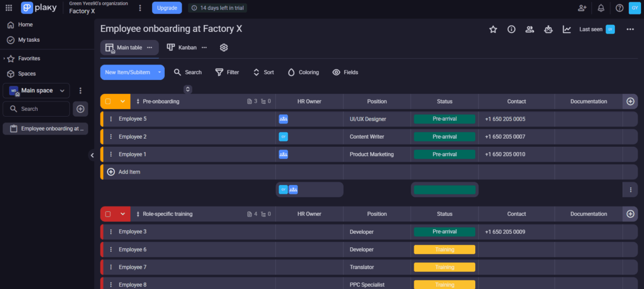This screenshot has width=644, height=289.
Task: Open view settings gear icon
Action: [x=224, y=48]
